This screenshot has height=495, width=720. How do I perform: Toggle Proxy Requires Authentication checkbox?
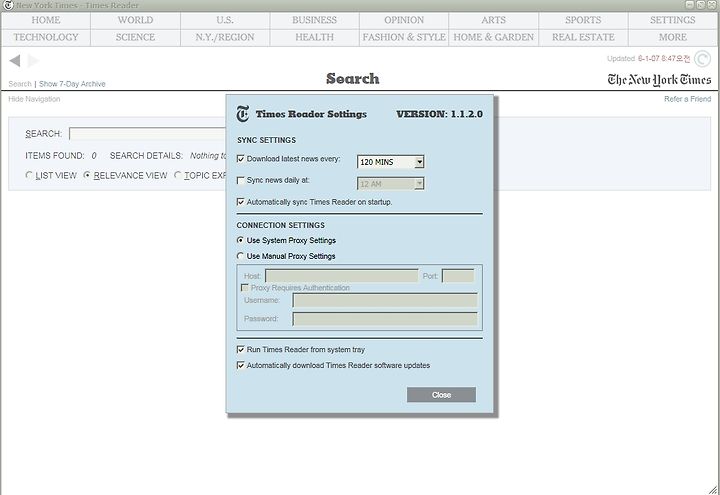click(x=244, y=287)
